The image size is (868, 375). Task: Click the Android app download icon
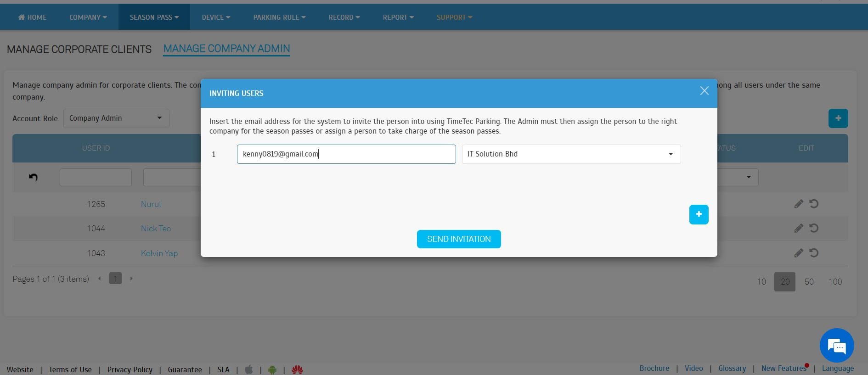[x=272, y=369]
